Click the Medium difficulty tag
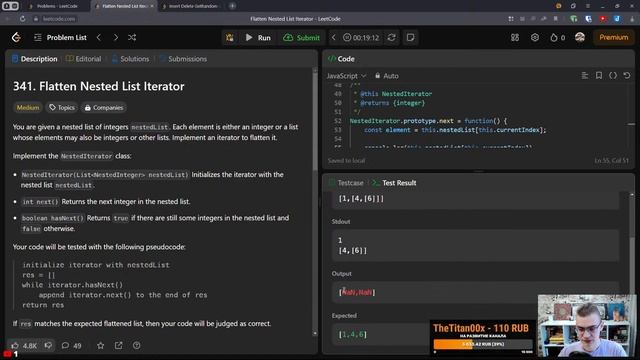Screen dimensions: 640x360 click(x=28, y=108)
